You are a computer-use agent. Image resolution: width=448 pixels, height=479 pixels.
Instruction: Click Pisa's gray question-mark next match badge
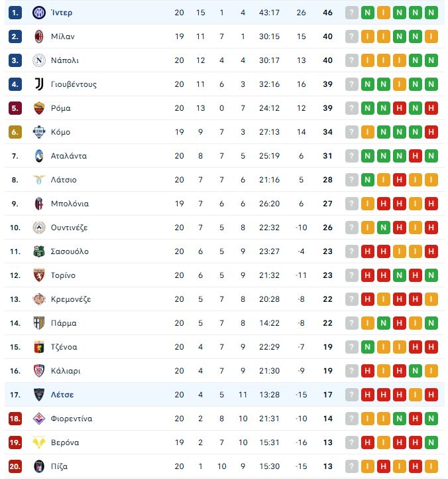point(351,466)
